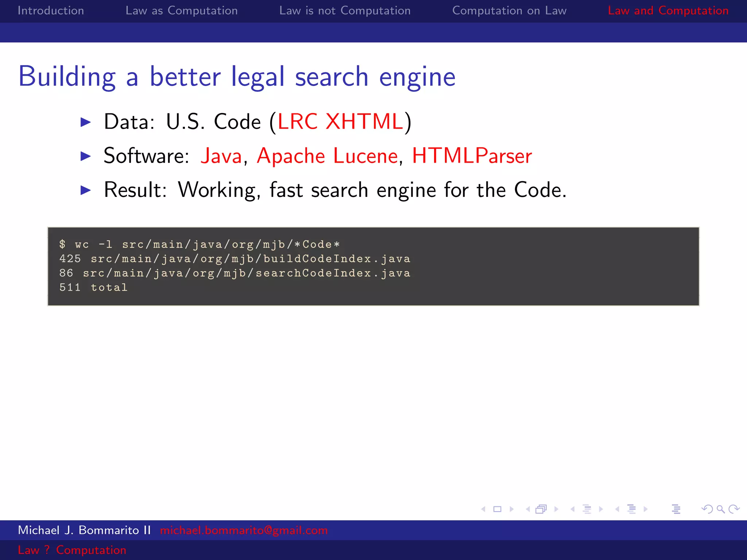Click the stacked frames navigation icon
This screenshot has height=560, width=747.
pos(541,509)
